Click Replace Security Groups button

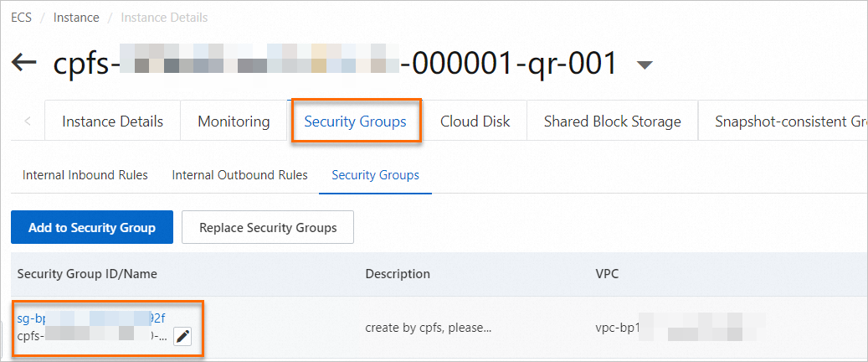(x=268, y=227)
